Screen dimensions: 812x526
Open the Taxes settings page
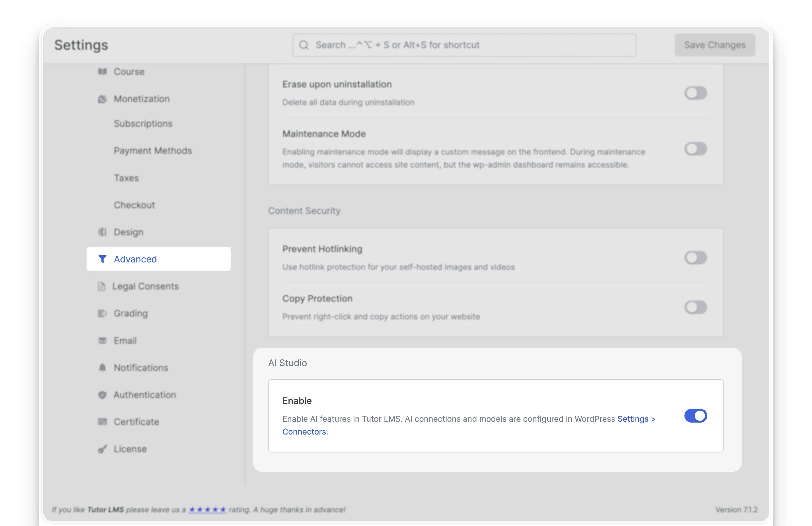[126, 178]
